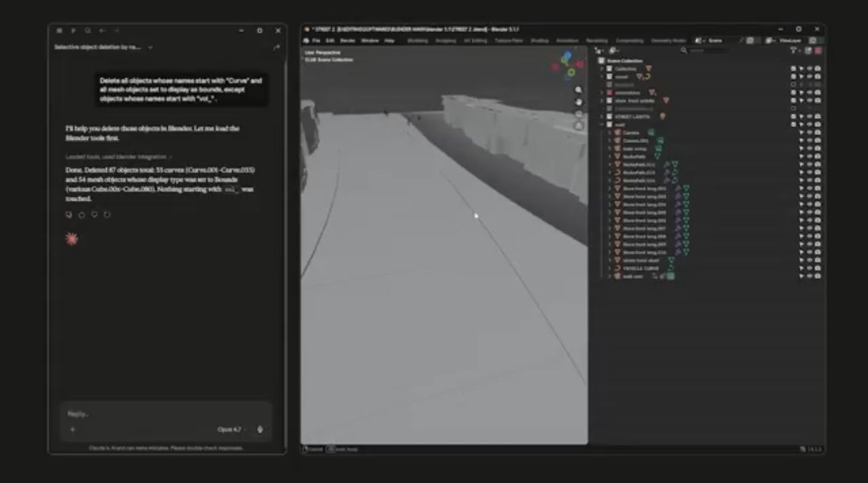Expand the 'Loaded tools, used Blender integration' link
The height and width of the screenshot is (483, 868).
click(118, 157)
